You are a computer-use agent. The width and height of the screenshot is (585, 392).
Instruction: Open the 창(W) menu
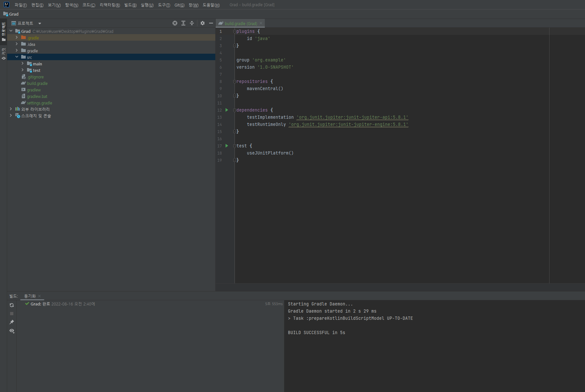click(193, 5)
